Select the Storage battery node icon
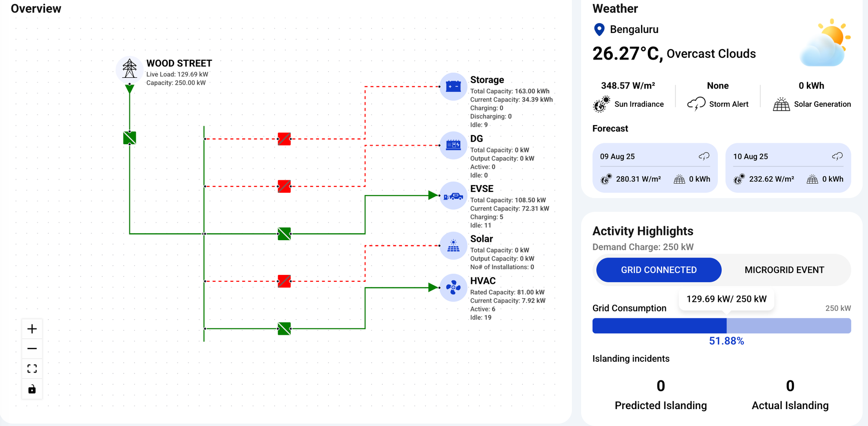868x426 pixels. pyautogui.click(x=453, y=86)
